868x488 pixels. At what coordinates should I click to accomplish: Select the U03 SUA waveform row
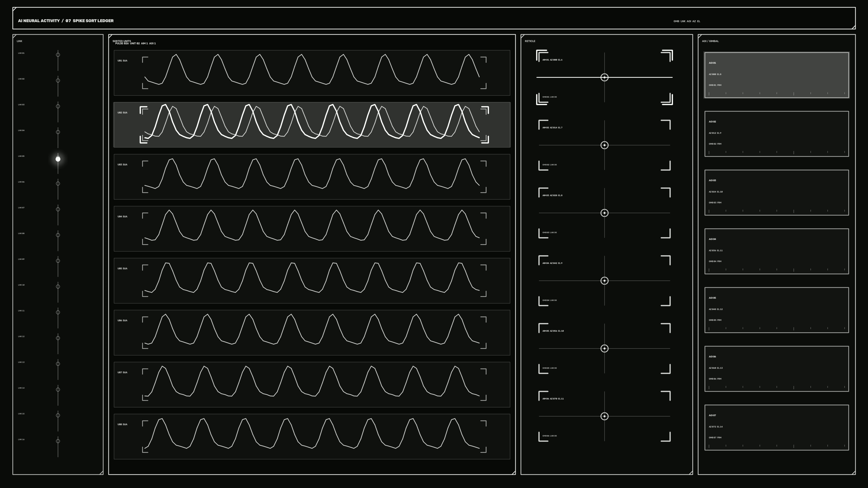pos(312,177)
